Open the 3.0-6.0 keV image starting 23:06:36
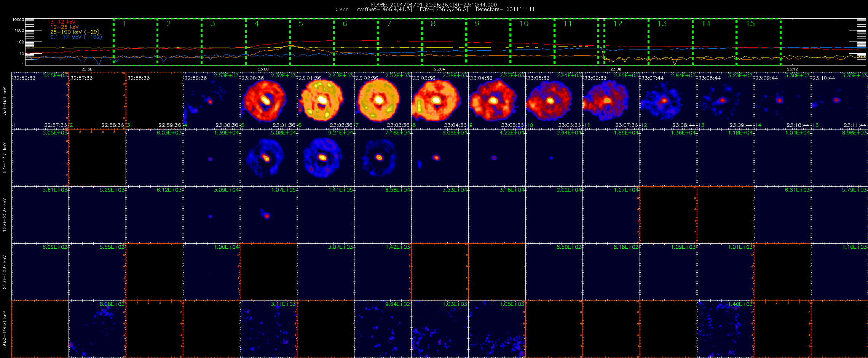The height and width of the screenshot is (358, 868). [611, 101]
